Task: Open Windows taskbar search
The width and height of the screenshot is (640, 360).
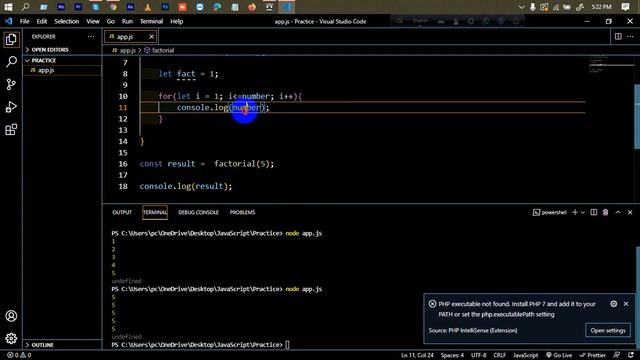Action: click(x=25, y=7)
